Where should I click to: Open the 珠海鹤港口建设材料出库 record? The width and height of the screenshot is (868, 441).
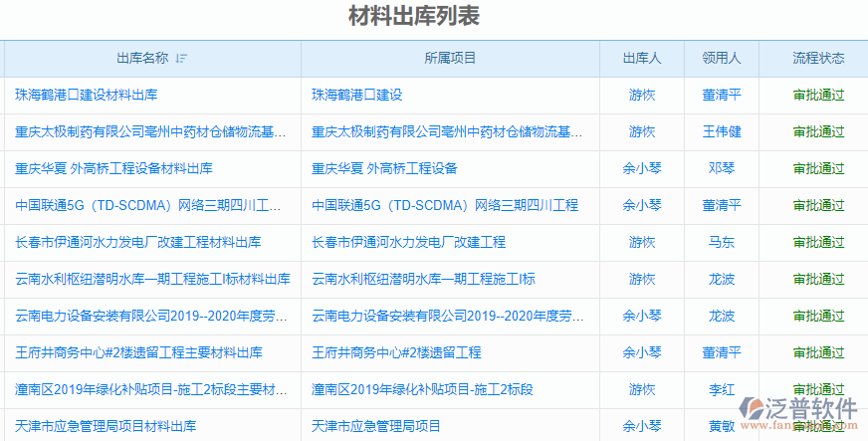click(87, 96)
